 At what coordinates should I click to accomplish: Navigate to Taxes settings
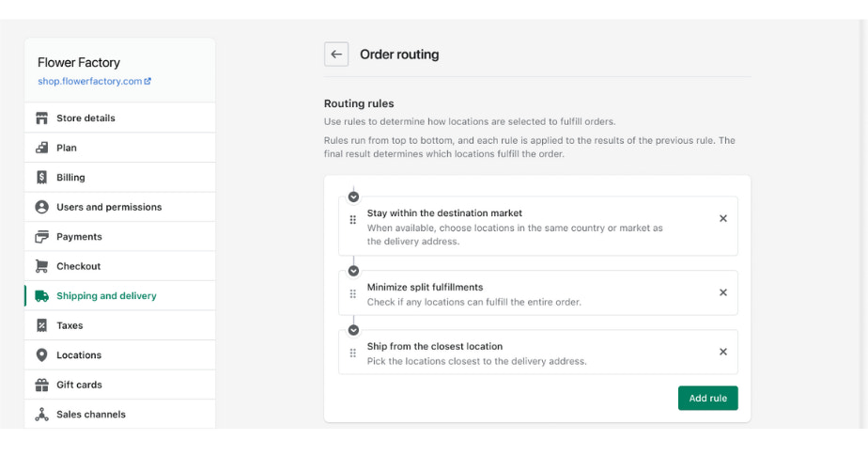coord(70,325)
